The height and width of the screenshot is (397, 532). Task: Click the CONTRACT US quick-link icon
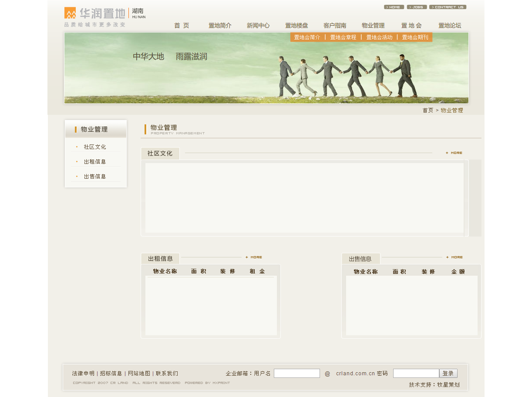point(448,7)
